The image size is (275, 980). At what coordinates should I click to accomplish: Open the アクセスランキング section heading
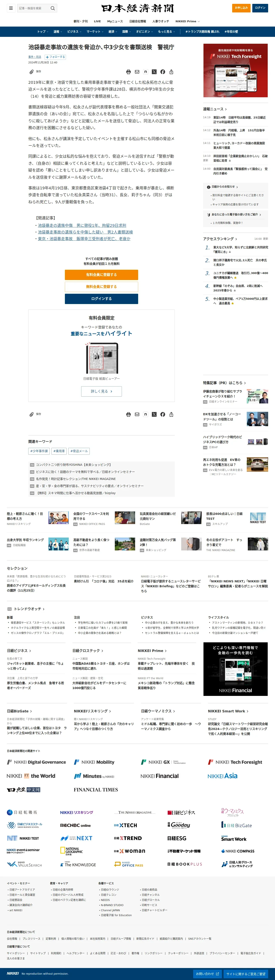(x=220, y=239)
